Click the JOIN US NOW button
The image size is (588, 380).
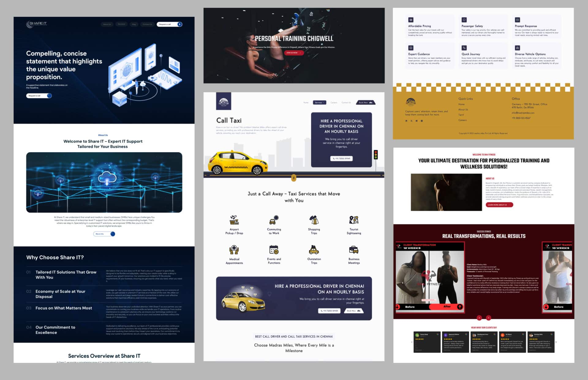[x=293, y=52]
